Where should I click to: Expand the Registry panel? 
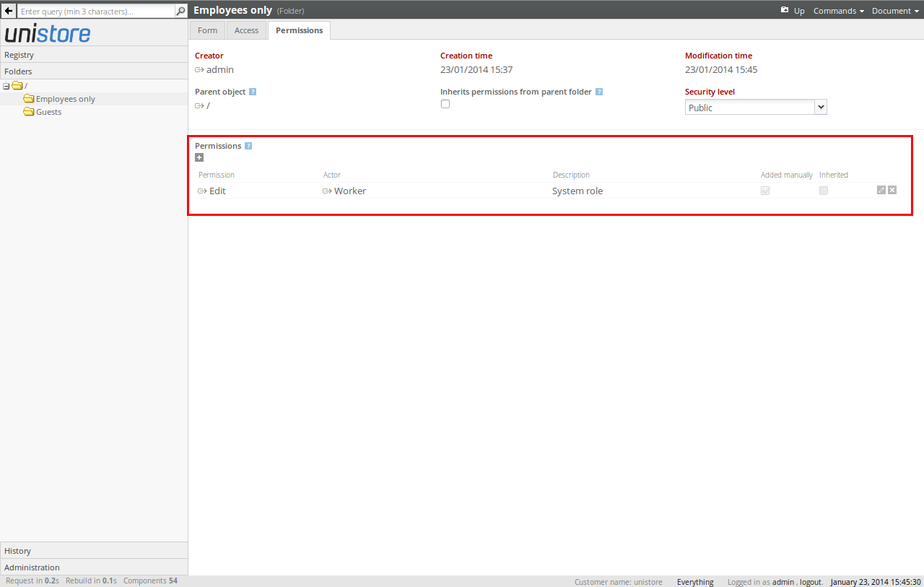(x=94, y=55)
